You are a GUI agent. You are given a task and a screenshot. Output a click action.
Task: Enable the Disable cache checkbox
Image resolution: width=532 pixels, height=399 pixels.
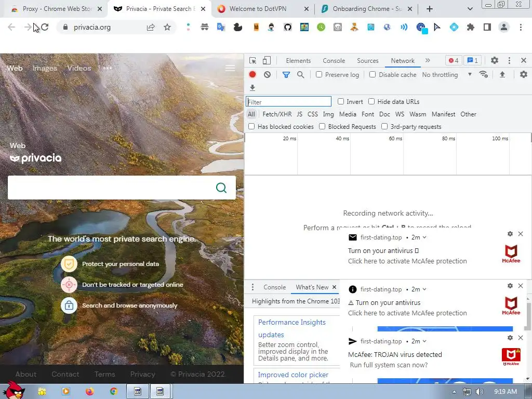pyautogui.click(x=373, y=74)
